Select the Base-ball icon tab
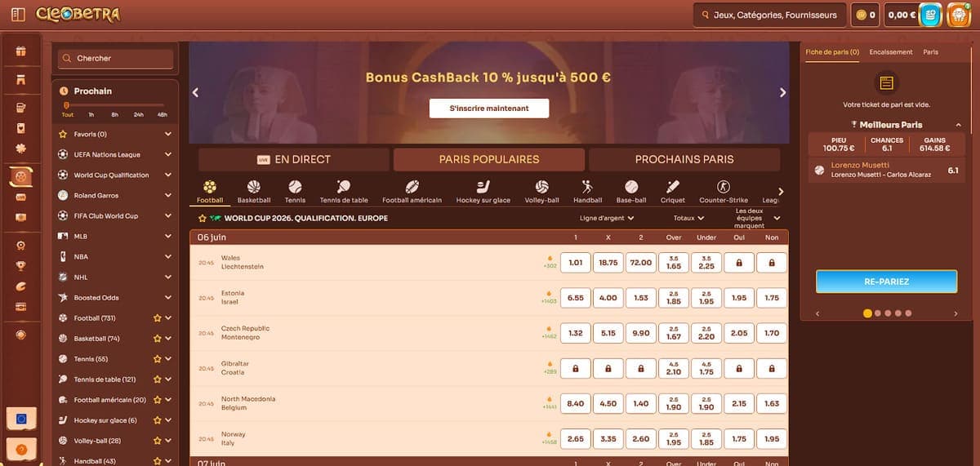Screen dimensions: 980x466 [631, 193]
